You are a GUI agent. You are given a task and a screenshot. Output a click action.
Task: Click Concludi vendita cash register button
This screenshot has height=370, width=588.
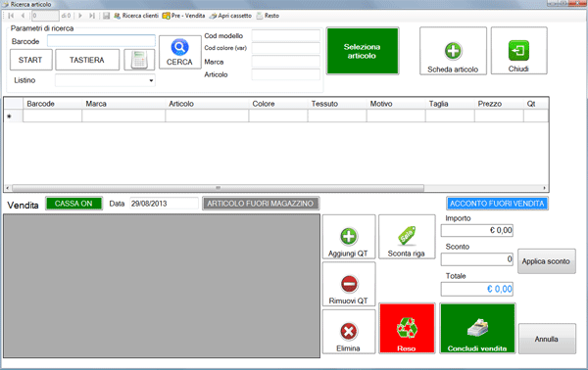click(x=478, y=329)
